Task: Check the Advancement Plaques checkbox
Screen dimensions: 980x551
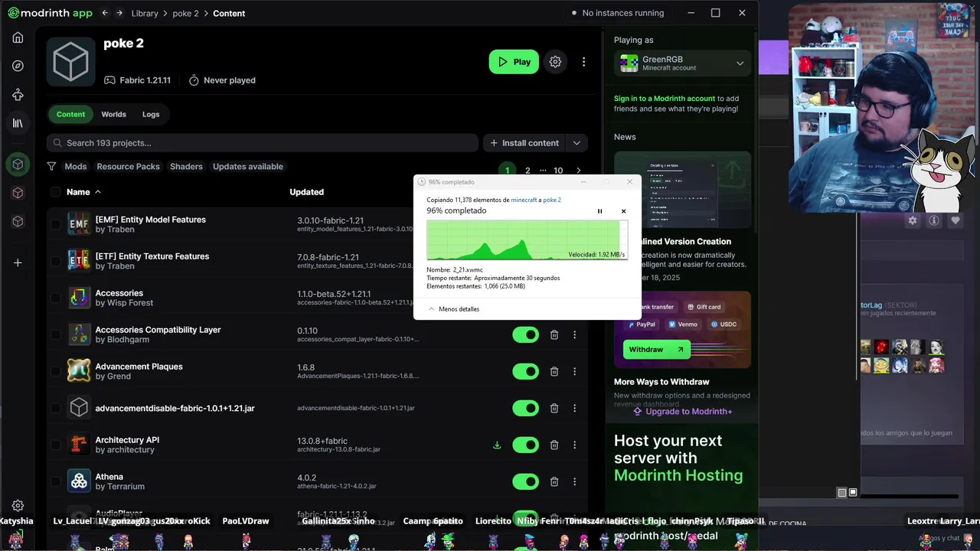Action: tap(55, 371)
